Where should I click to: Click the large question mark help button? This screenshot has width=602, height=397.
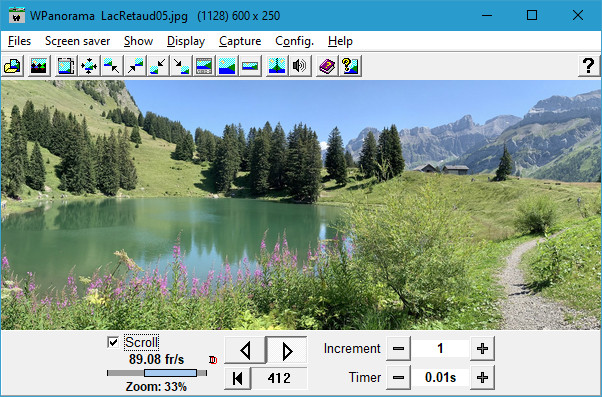coord(589,66)
